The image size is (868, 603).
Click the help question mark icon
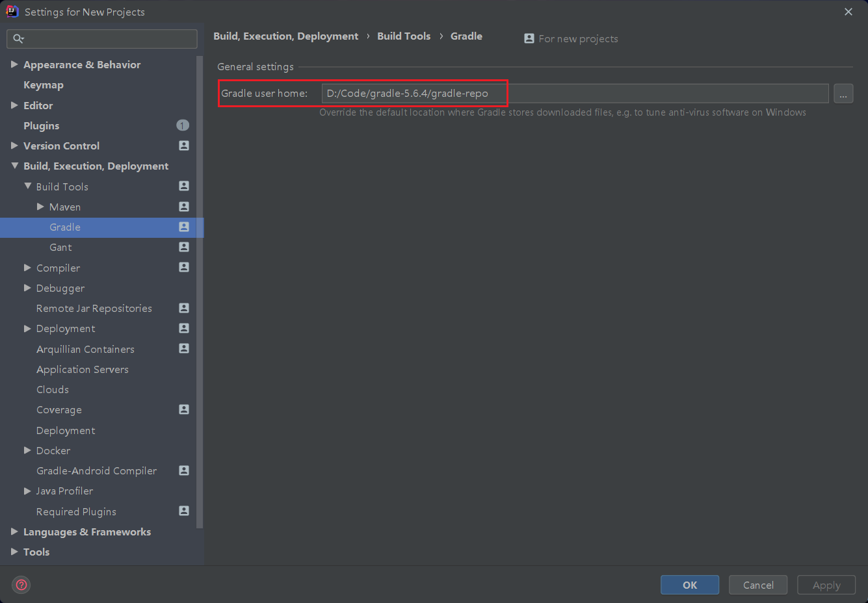point(21,585)
